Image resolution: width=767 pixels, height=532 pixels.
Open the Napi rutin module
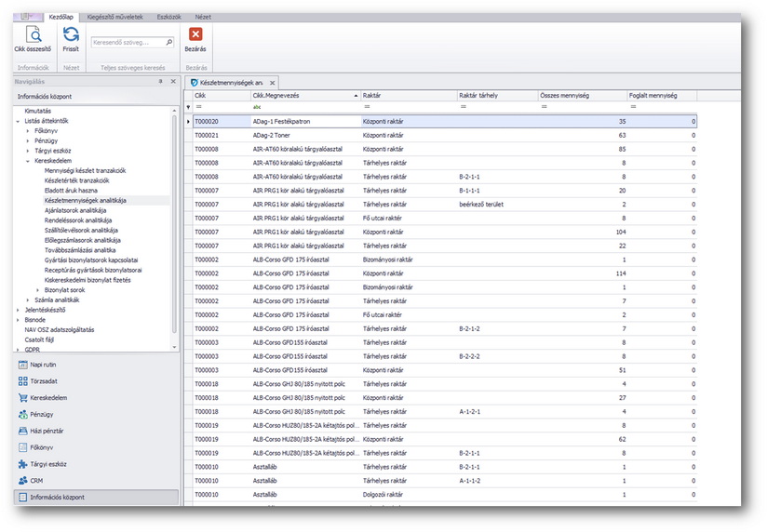(44, 364)
